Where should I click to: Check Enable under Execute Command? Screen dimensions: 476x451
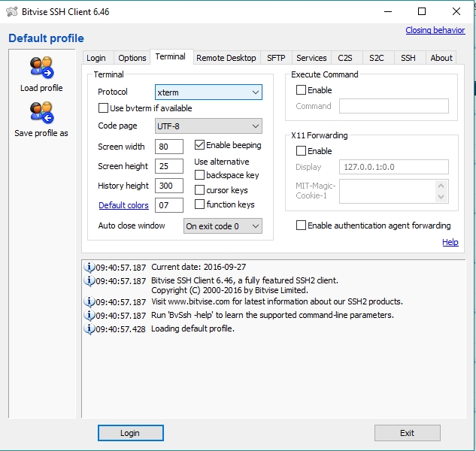click(x=301, y=90)
